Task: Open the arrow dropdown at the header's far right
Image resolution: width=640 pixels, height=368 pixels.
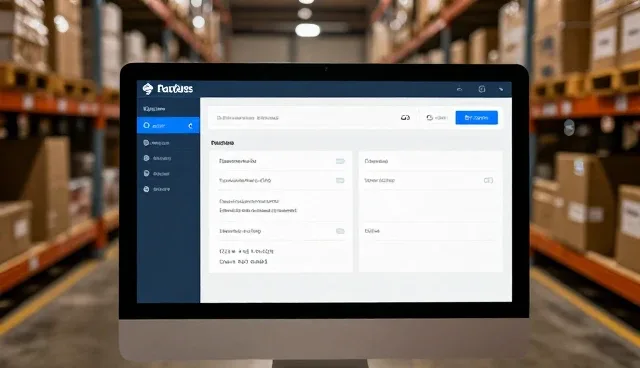Action: click(x=501, y=89)
